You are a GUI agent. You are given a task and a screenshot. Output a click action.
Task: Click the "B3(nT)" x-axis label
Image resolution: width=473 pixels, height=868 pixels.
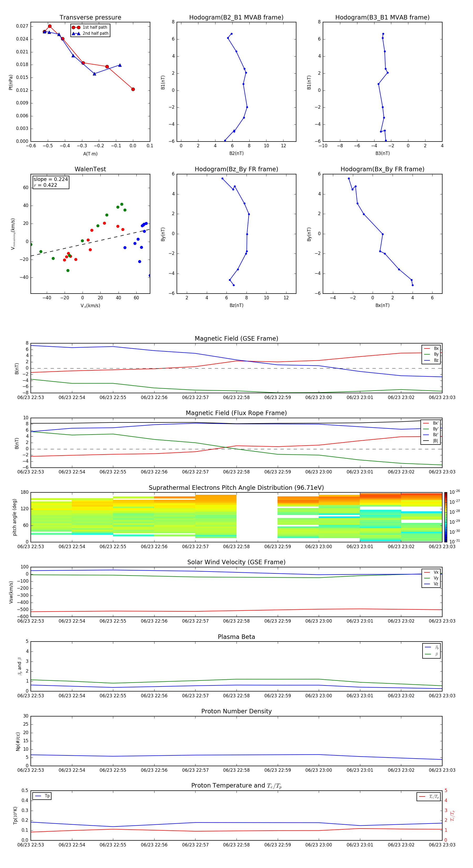pyautogui.click(x=382, y=153)
